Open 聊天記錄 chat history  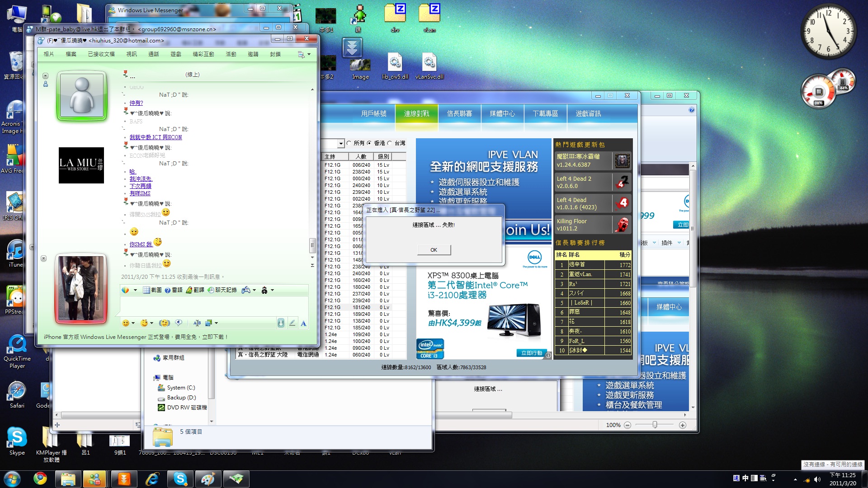[222, 290]
